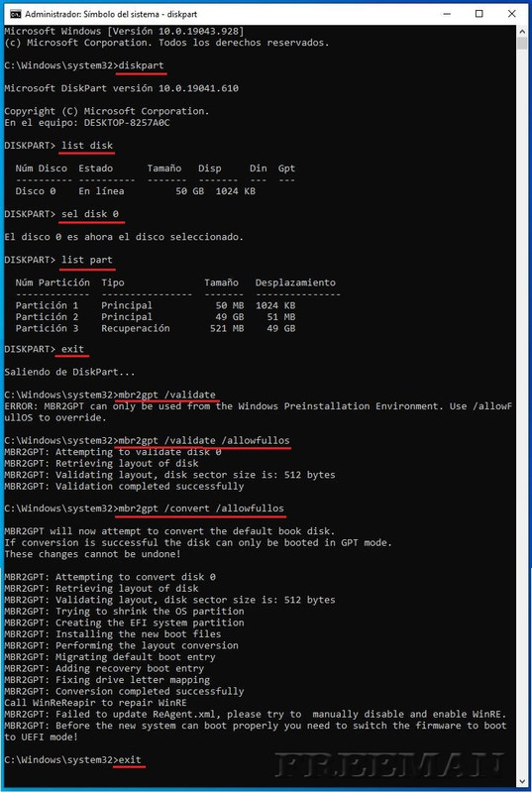The width and height of the screenshot is (532, 793).
Task: Click 'MBR2GPT: Creating the EFI system partition'
Action: coord(124,623)
